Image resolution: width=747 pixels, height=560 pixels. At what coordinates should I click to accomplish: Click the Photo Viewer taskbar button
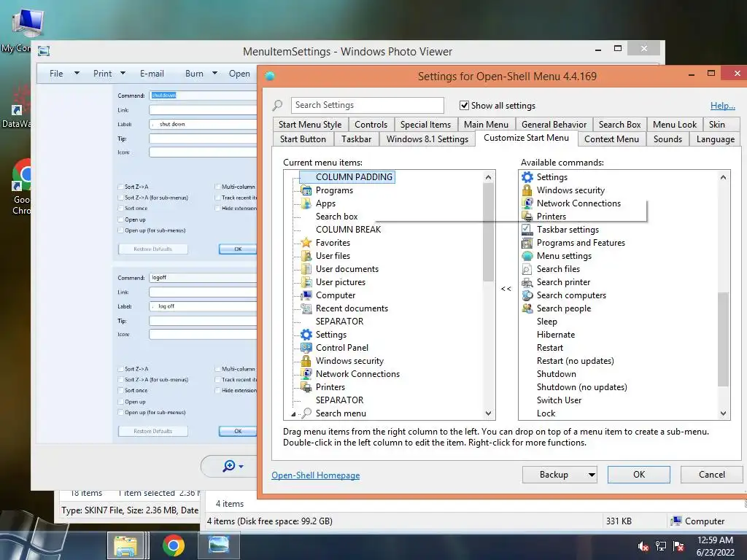pos(219,545)
